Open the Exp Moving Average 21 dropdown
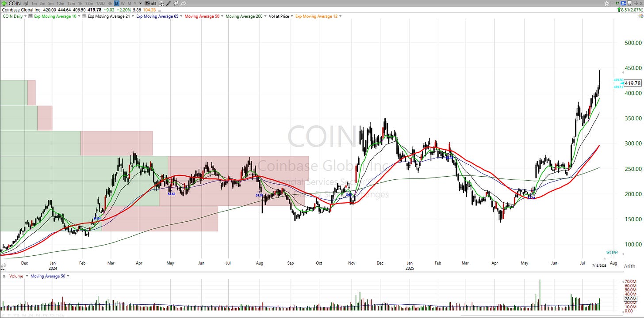Image resolution: width=644 pixels, height=318 pixels. tap(133, 16)
